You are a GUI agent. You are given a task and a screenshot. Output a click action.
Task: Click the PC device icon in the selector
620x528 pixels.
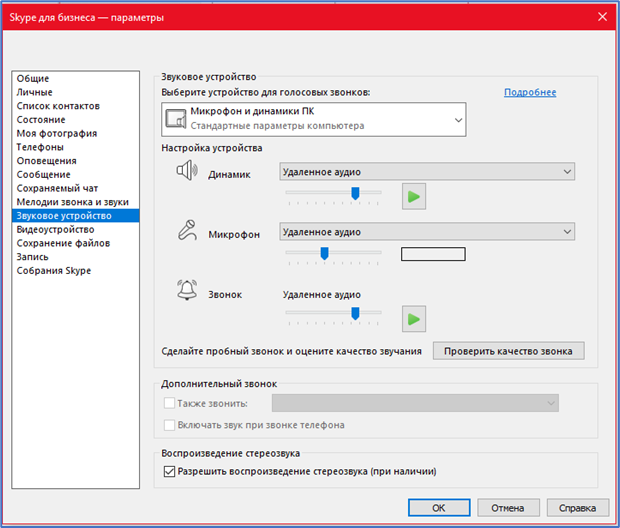click(176, 119)
